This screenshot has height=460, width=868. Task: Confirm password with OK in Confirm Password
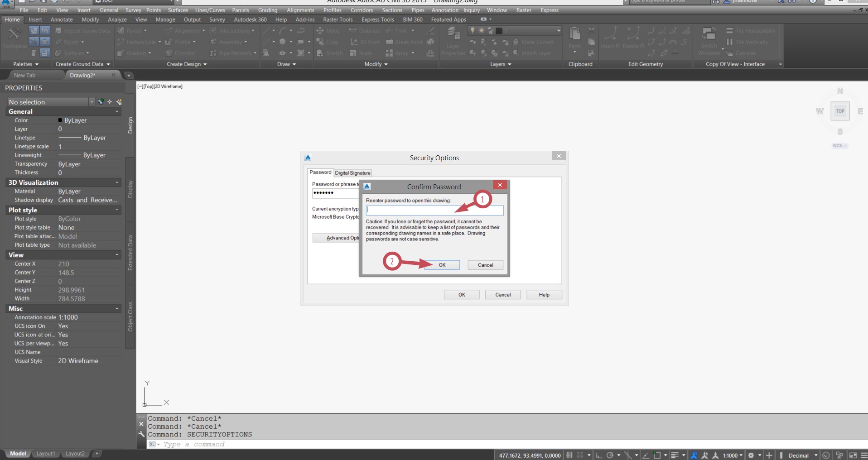click(442, 265)
